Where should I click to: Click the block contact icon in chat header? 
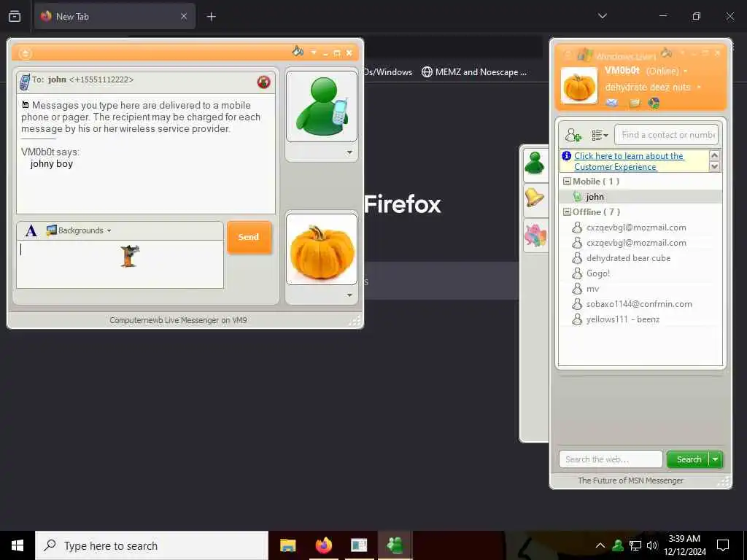pyautogui.click(x=263, y=82)
